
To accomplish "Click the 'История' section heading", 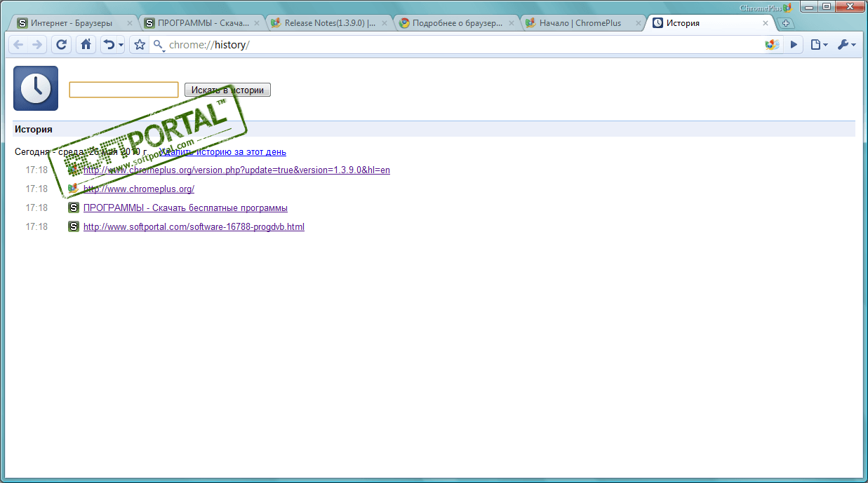I will click(34, 129).
